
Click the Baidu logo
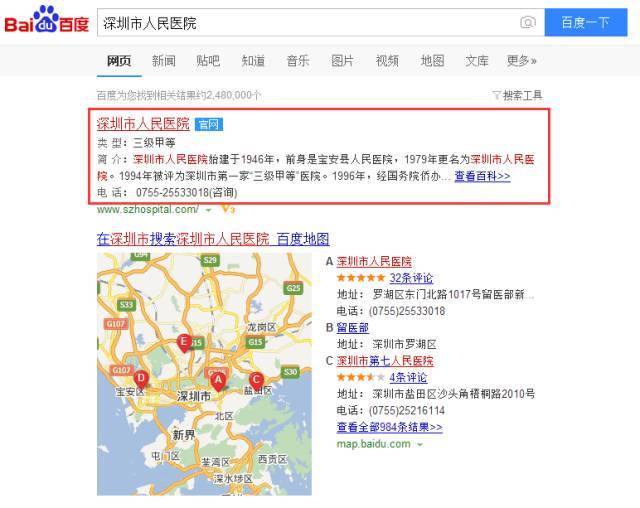(47, 20)
